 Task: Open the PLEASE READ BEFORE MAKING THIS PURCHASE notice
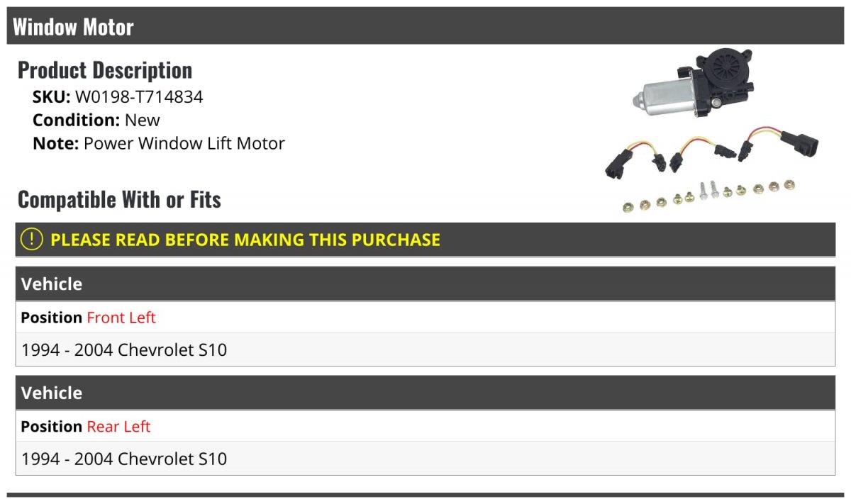pos(245,240)
